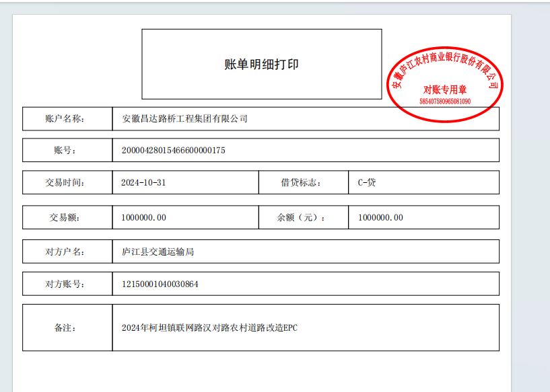Click the 借贷标志 label cell
550x392 pixels.
point(303,182)
